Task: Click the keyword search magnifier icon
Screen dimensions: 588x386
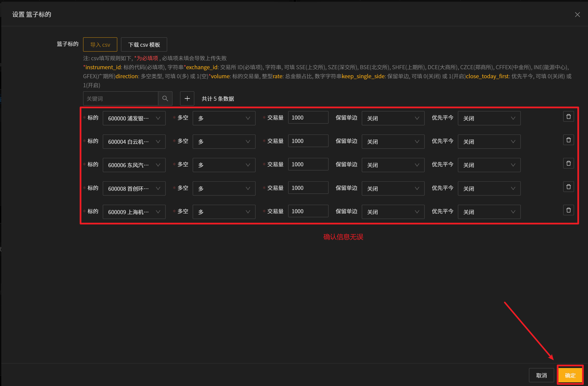Action: 165,98
